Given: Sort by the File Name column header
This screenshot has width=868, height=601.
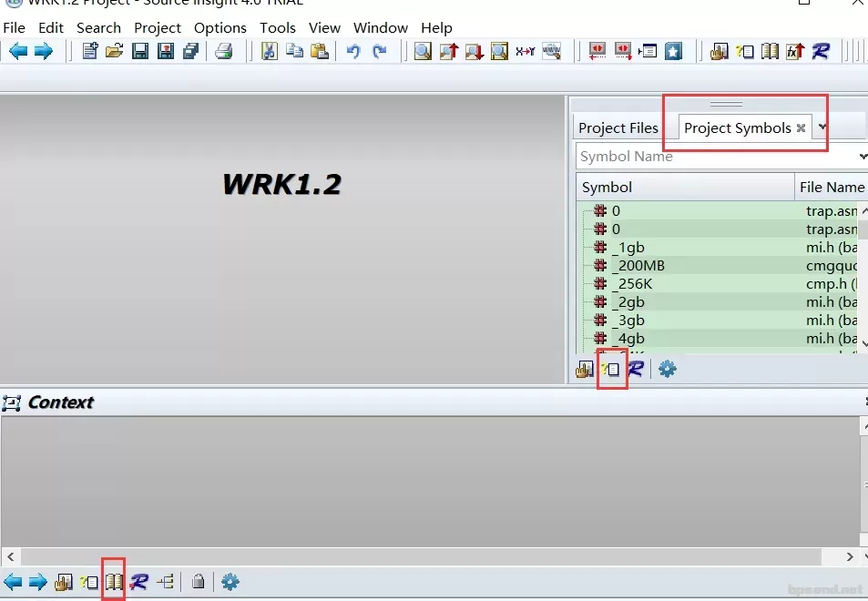Looking at the screenshot, I should [x=832, y=187].
